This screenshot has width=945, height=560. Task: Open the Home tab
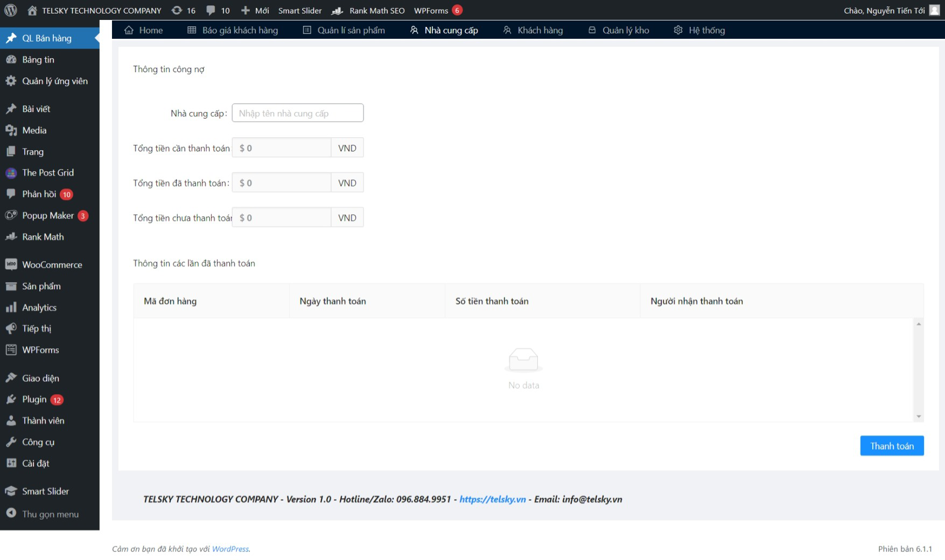coord(143,30)
